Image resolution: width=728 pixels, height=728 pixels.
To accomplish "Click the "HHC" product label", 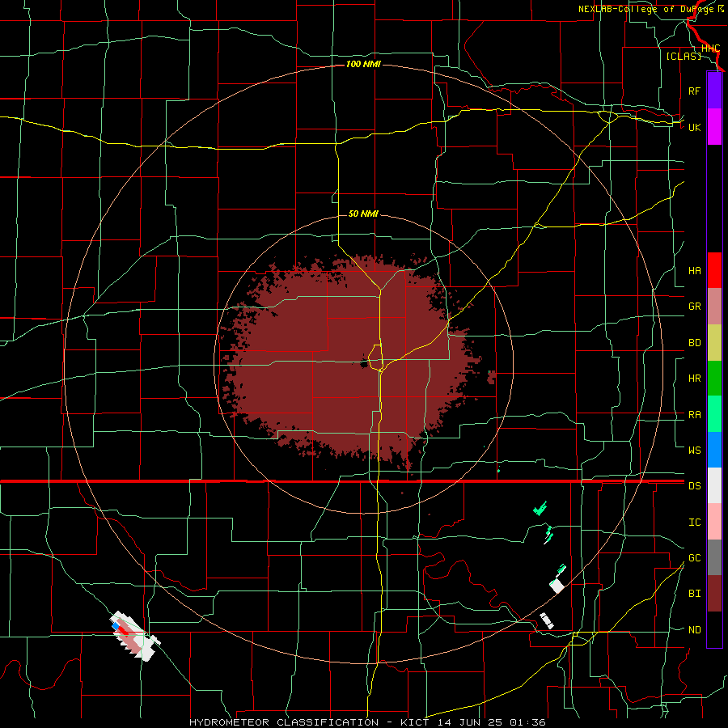I will coord(710,49).
